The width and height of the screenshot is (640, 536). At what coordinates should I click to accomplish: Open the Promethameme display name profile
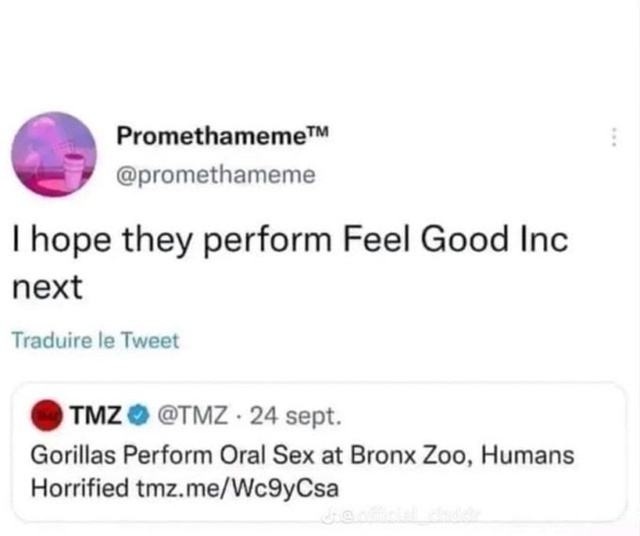pyautogui.click(x=205, y=136)
